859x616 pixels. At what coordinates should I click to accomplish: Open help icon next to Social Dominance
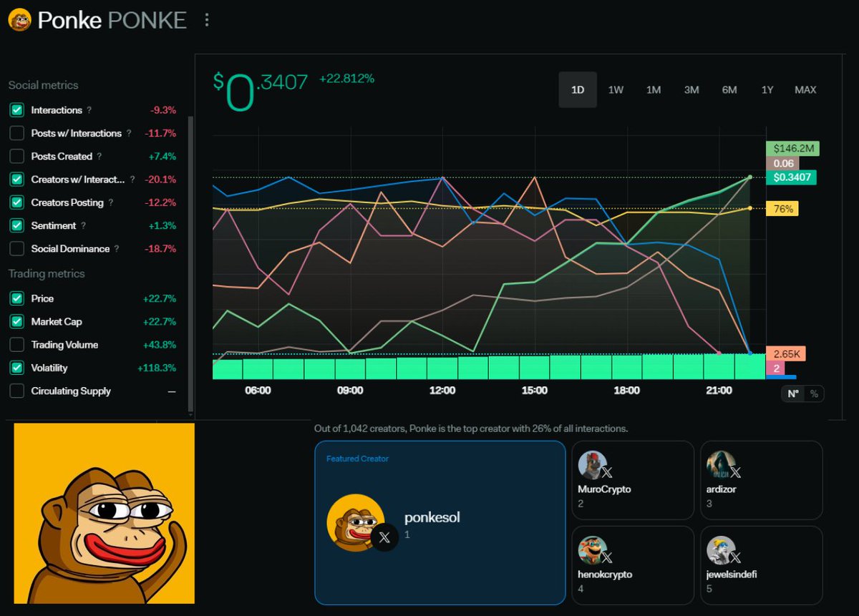[x=117, y=249]
